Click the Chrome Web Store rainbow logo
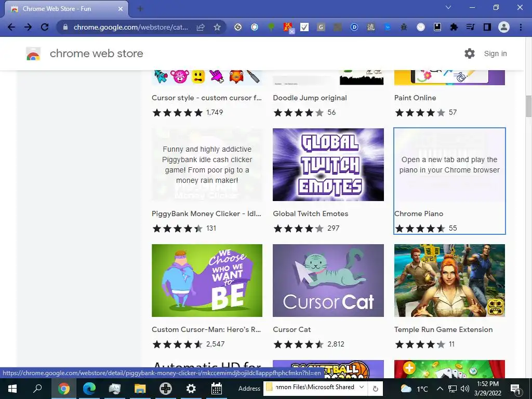532x399 pixels. coord(33,54)
